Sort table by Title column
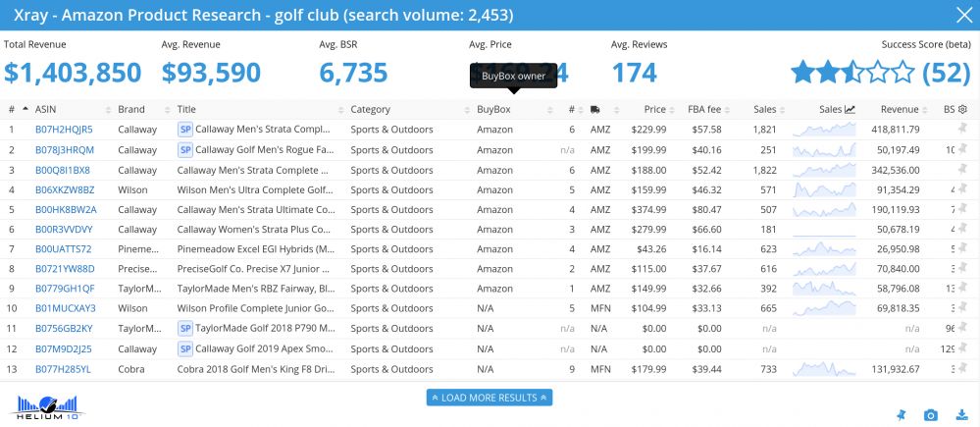 pos(186,109)
